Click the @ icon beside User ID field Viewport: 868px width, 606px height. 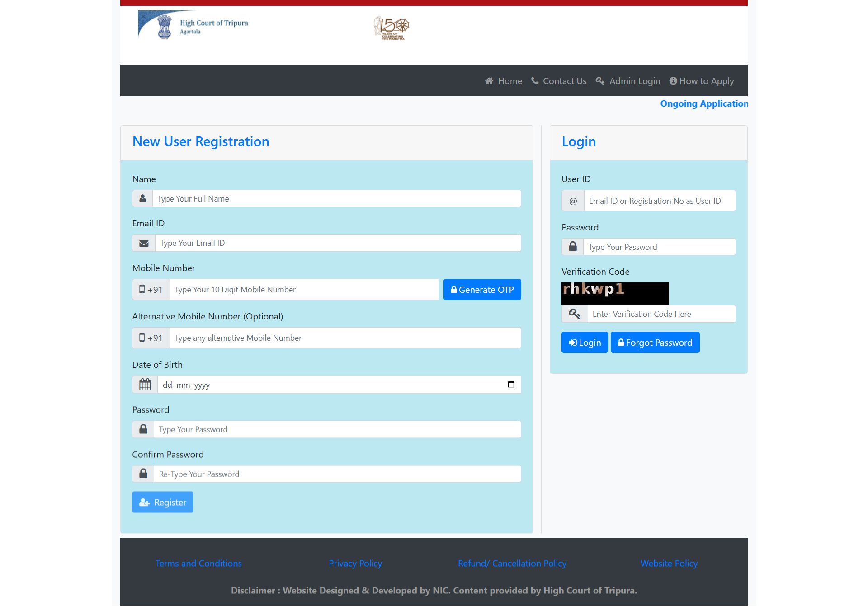pos(573,201)
